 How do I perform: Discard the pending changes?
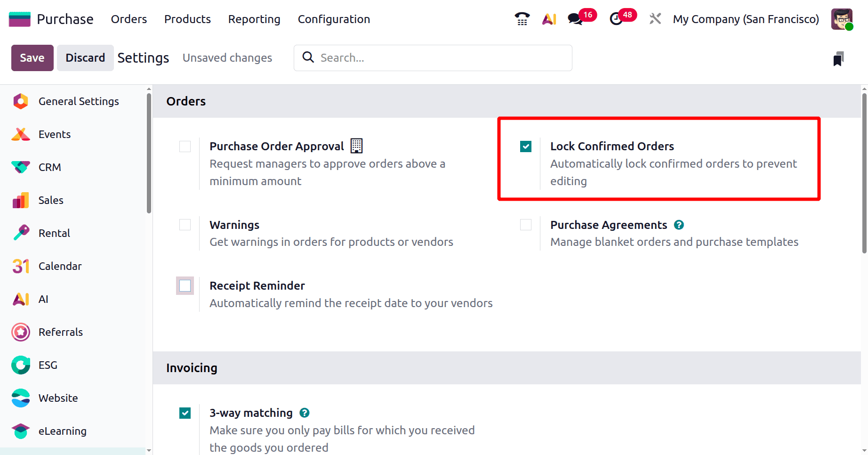tap(85, 57)
